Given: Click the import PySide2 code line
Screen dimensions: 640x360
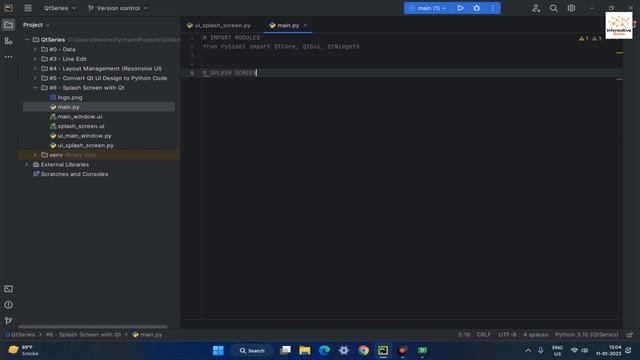Looking at the screenshot, I should pyautogui.click(x=281, y=47).
